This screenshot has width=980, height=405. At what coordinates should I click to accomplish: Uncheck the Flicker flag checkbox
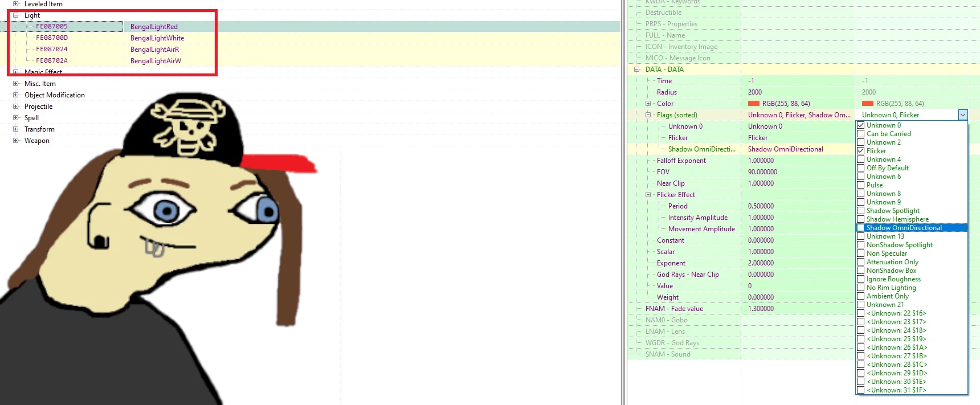tap(861, 151)
